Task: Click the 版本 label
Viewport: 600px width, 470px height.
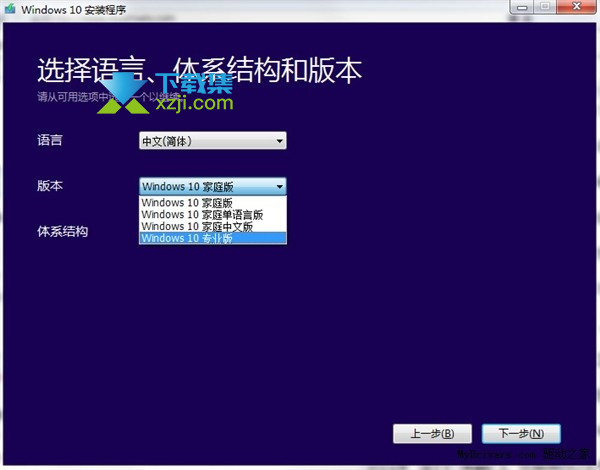Action: coord(50,186)
